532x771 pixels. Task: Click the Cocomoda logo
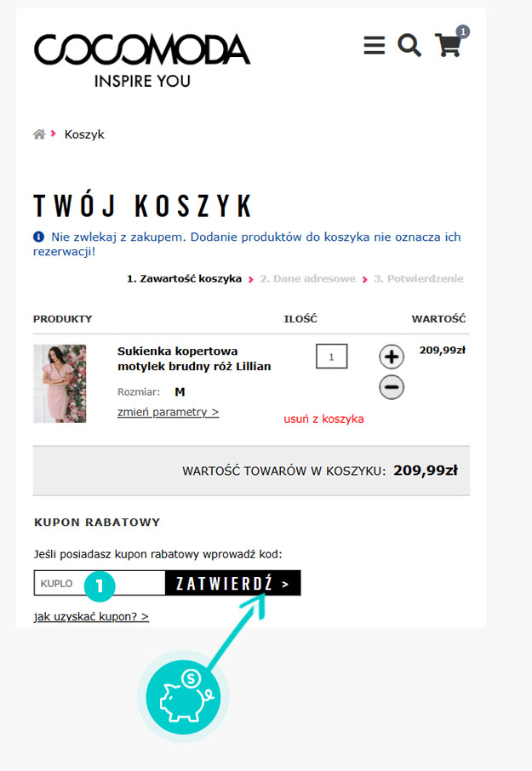coord(142,60)
